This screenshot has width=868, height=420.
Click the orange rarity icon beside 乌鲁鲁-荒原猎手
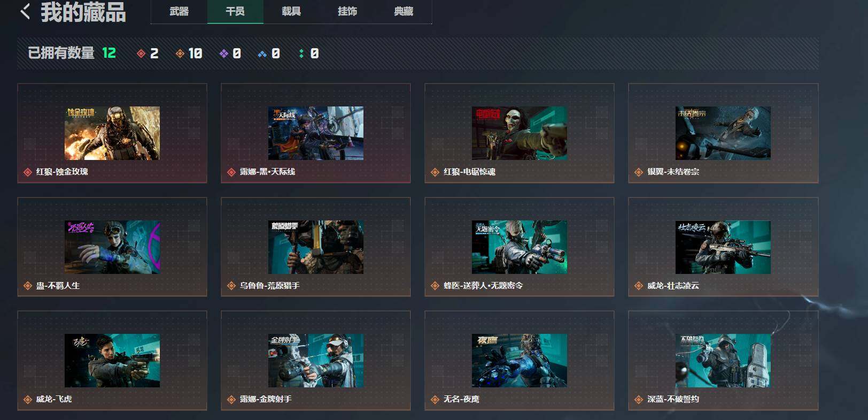click(231, 286)
